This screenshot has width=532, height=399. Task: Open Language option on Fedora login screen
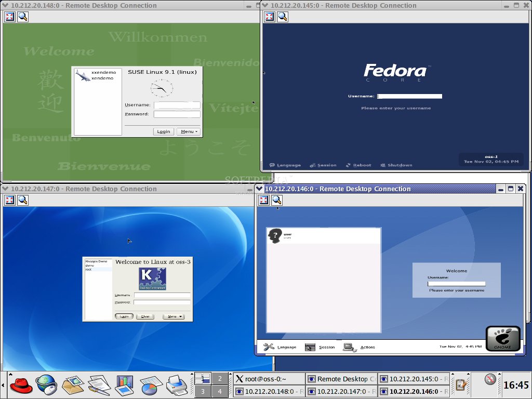coord(285,165)
